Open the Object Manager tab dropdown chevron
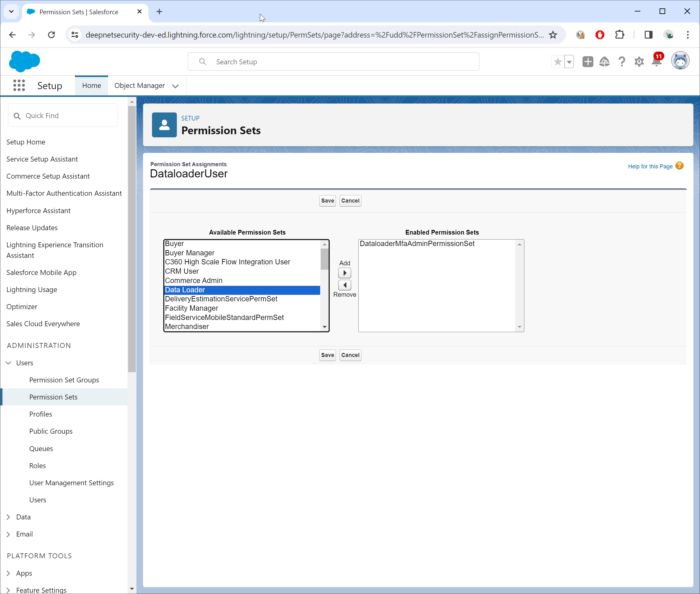This screenshot has height=594, width=700. (175, 86)
